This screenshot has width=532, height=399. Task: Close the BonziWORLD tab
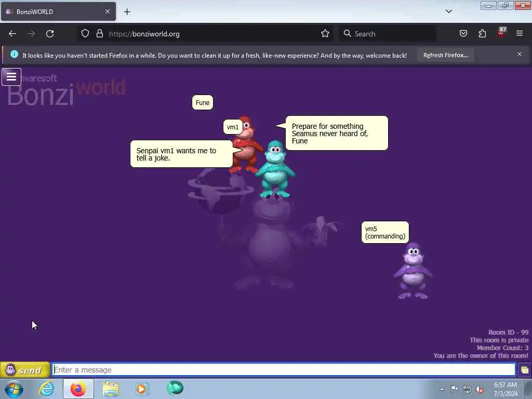[x=108, y=12]
